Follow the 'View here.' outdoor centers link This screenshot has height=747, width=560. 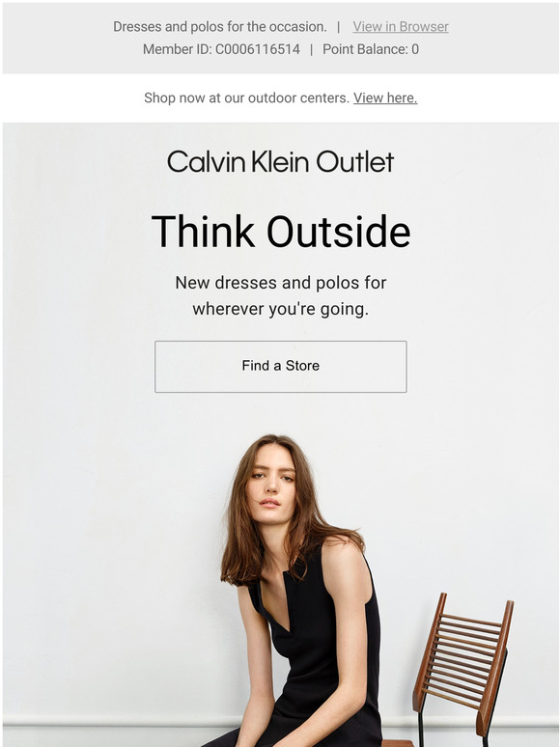(385, 97)
